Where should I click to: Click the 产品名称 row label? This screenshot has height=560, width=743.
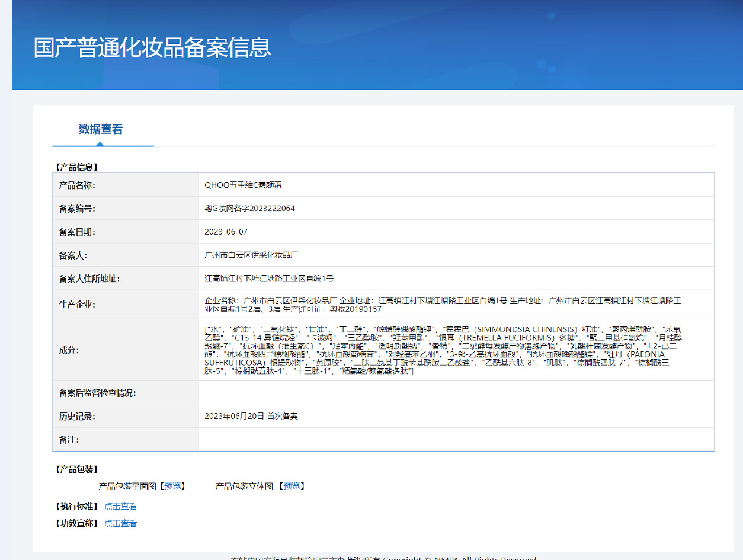[77, 185]
